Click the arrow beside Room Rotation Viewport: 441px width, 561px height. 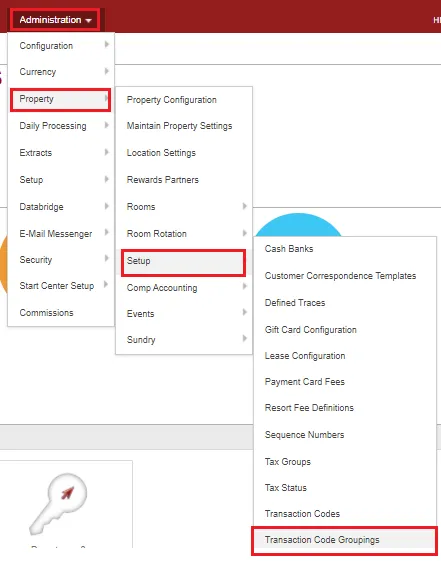[245, 233]
